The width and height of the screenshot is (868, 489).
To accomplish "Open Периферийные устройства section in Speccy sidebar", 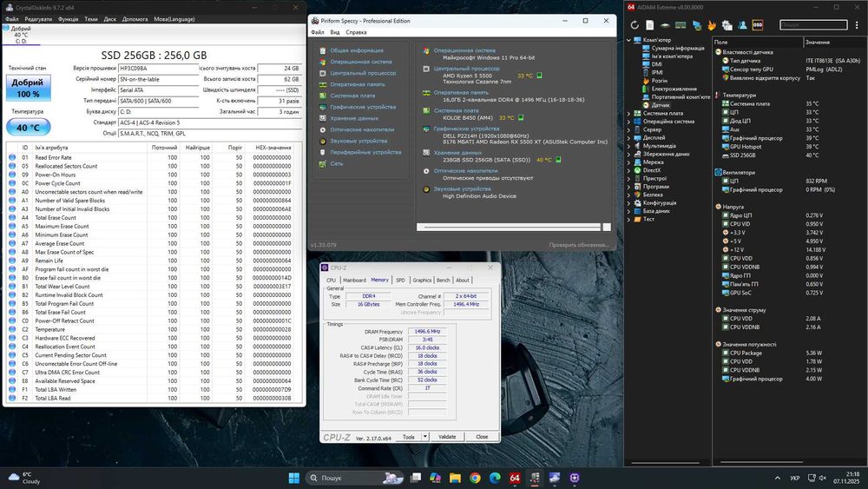I will coord(365,152).
